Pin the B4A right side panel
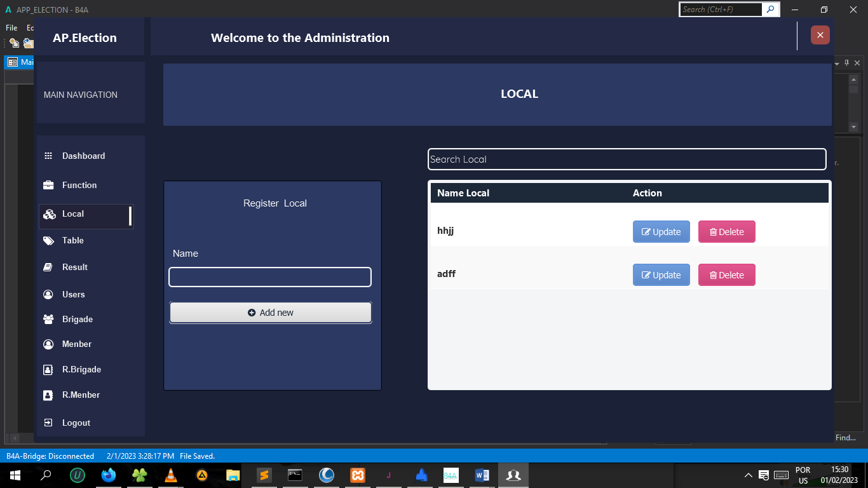Image resolution: width=868 pixels, height=488 pixels. point(846,63)
